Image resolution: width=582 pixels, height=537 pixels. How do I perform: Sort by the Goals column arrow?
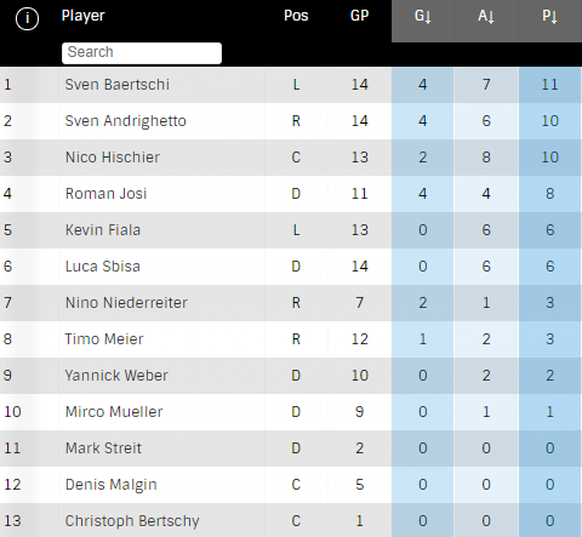point(423,16)
